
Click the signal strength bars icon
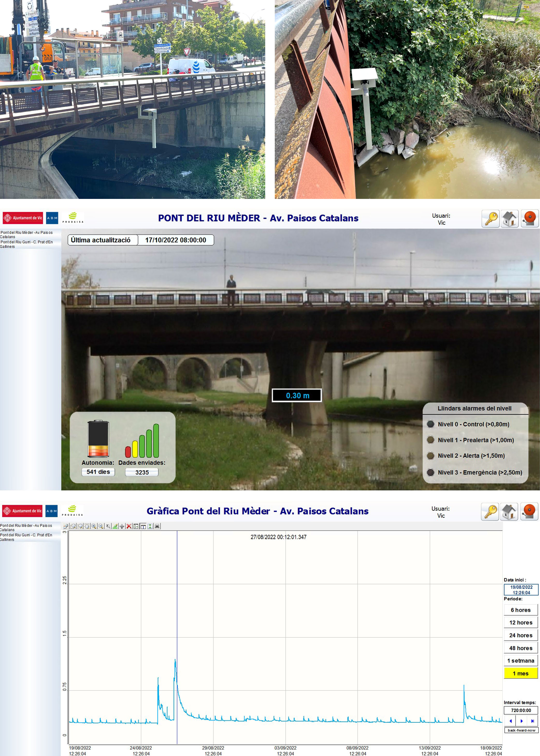pyautogui.click(x=142, y=441)
